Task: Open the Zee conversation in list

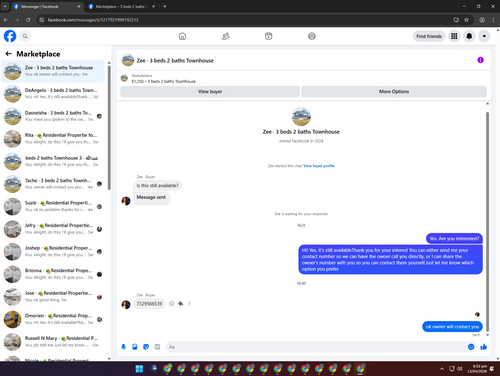Action: (x=53, y=71)
